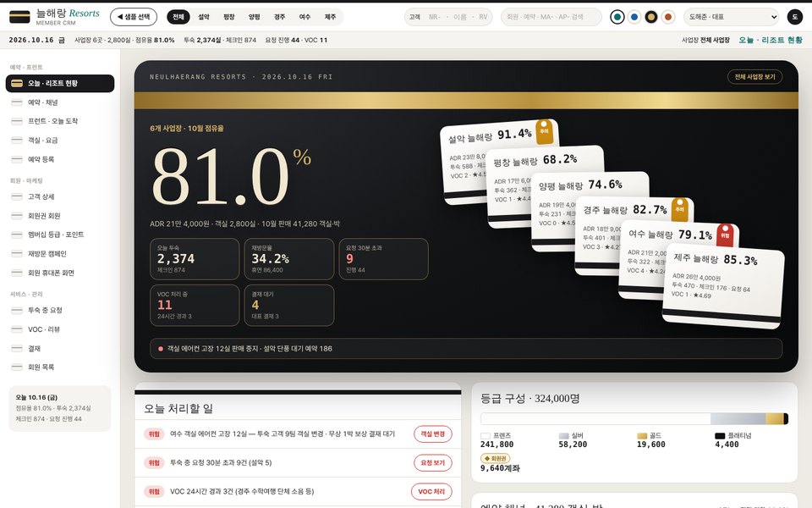Switch to the 설악 property tab
The width and height of the screenshot is (812, 508).
[x=204, y=17]
